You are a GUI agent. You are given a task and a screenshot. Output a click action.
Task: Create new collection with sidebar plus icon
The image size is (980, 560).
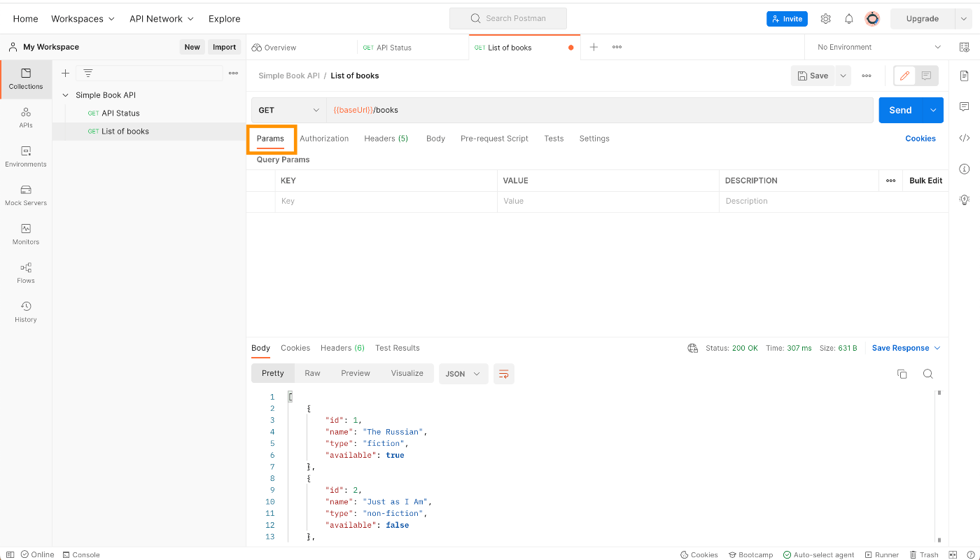point(65,73)
